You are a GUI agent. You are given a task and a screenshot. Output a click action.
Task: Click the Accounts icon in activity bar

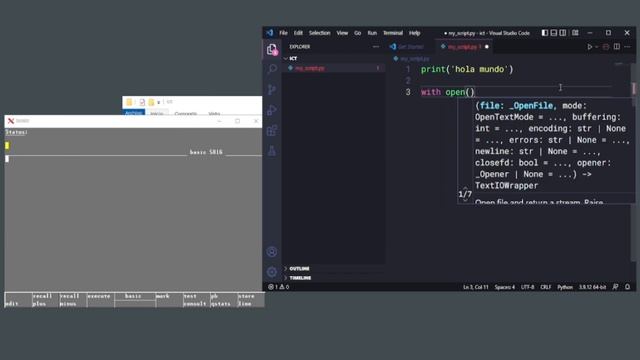pyautogui.click(x=272, y=252)
